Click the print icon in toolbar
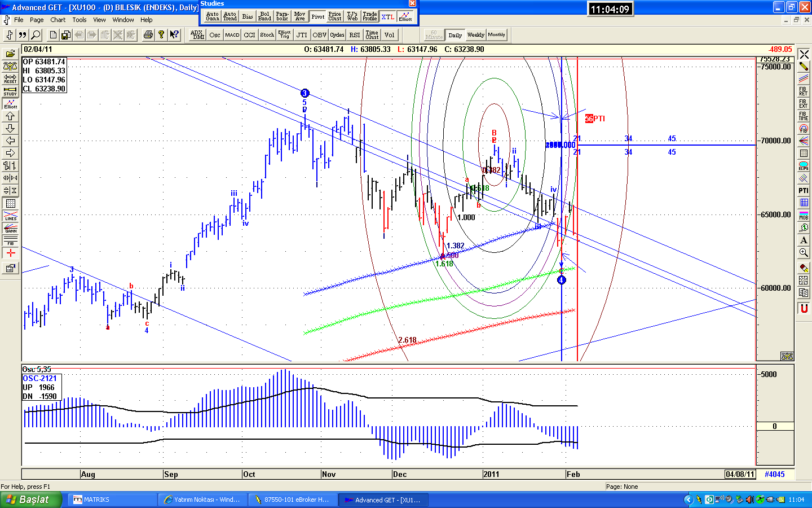The height and width of the screenshot is (508, 812). (x=148, y=35)
